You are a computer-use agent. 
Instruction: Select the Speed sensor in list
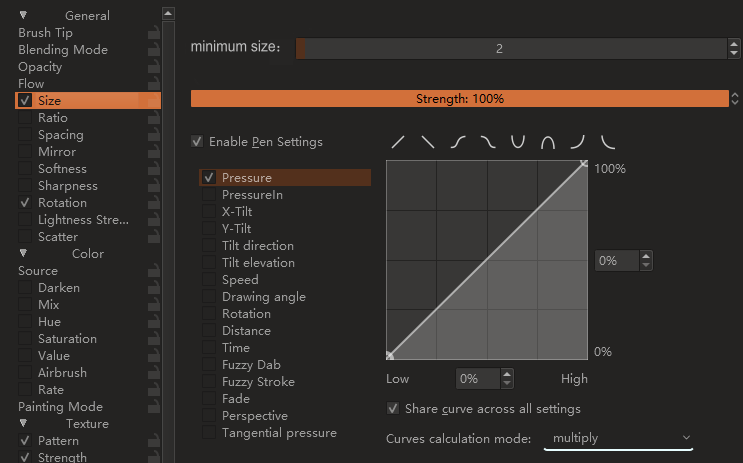[x=240, y=280]
